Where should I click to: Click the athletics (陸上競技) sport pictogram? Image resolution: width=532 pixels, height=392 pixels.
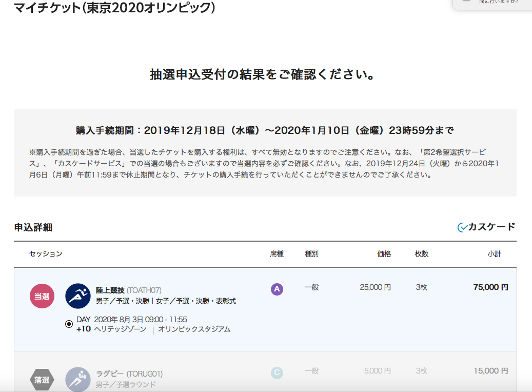(x=78, y=296)
